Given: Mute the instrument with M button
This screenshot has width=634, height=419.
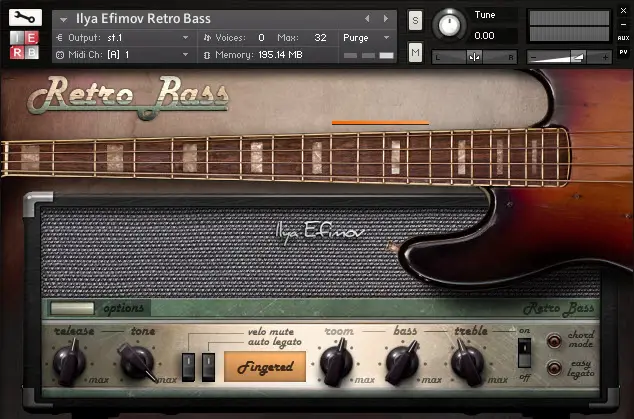Looking at the screenshot, I should (x=415, y=53).
